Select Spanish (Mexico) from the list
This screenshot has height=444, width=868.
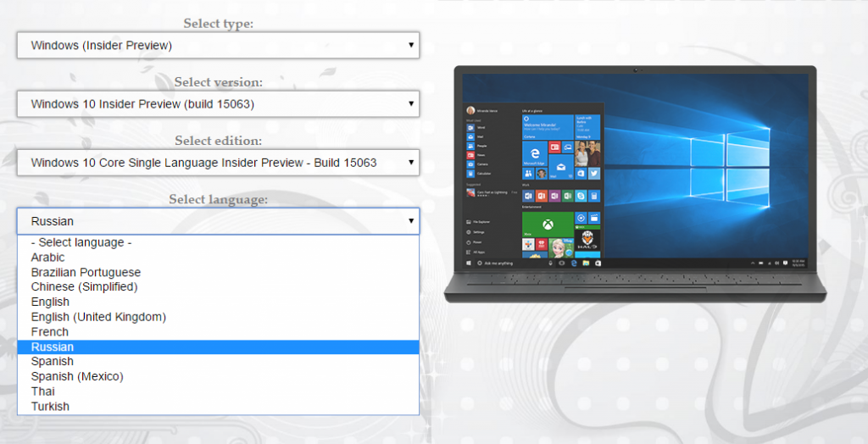(77, 376)
